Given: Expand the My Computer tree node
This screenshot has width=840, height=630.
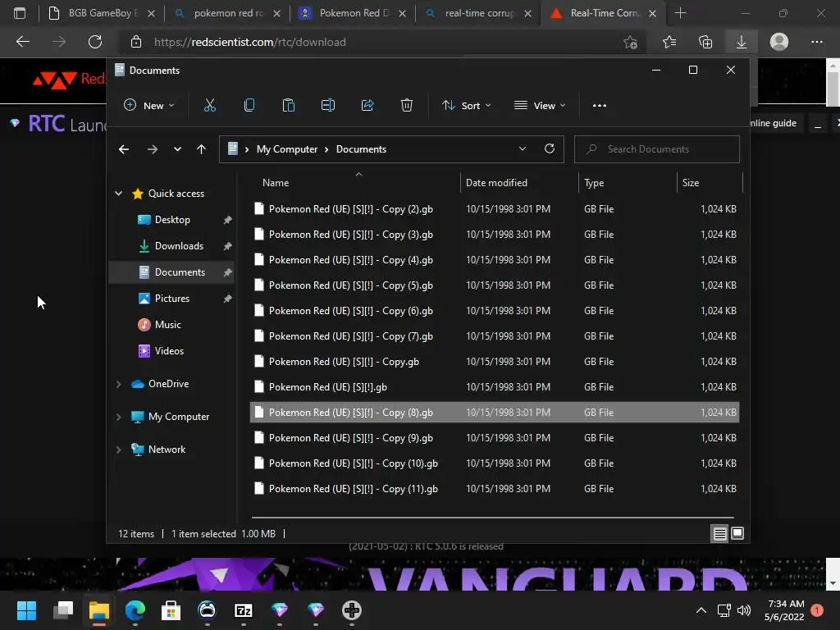Looking at the screenshot, I should tap(118, 417).
